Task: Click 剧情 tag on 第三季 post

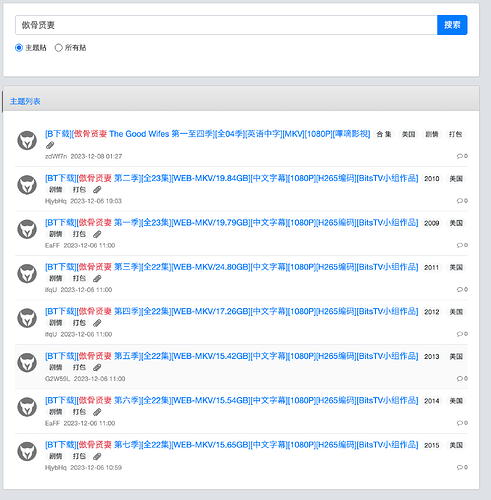Action: tap(56, 278)
